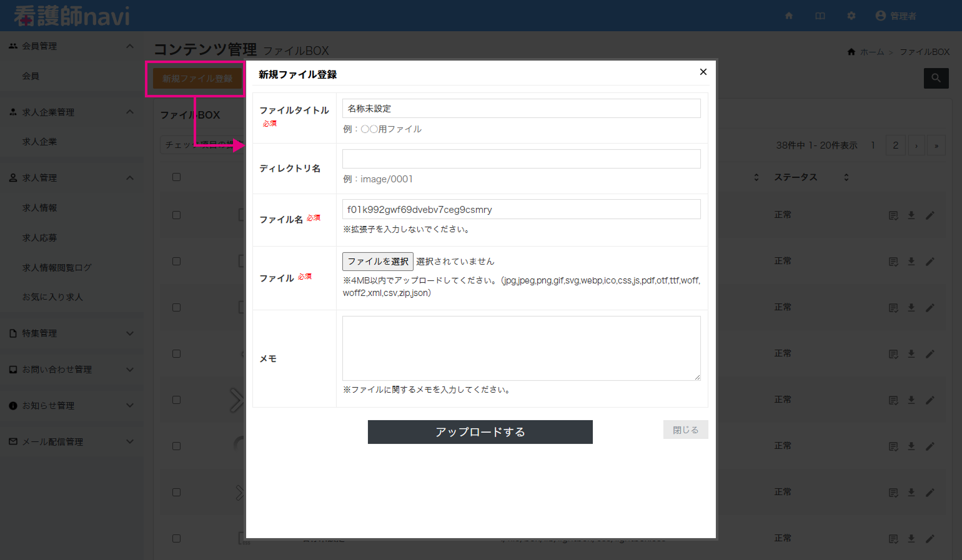Toggle the ステータス column sort arrows
This screenshot has width=962, height=560.
[846, 177]
